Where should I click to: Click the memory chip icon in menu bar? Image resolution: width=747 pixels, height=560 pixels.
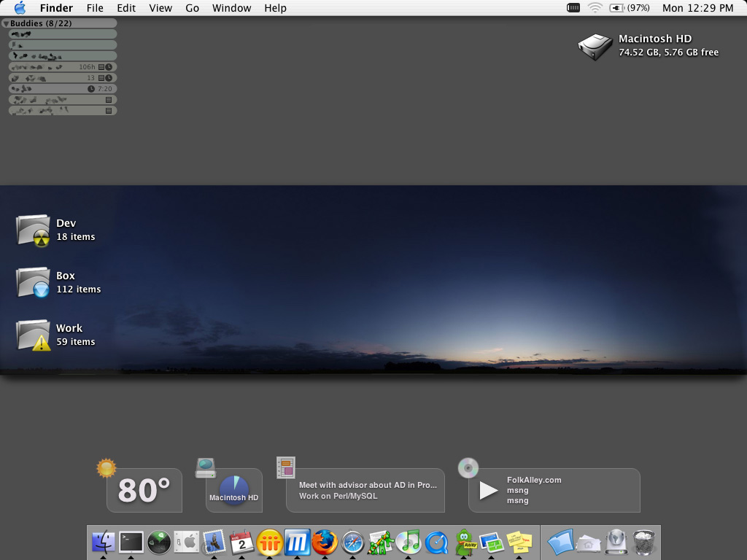pos(573,7)
